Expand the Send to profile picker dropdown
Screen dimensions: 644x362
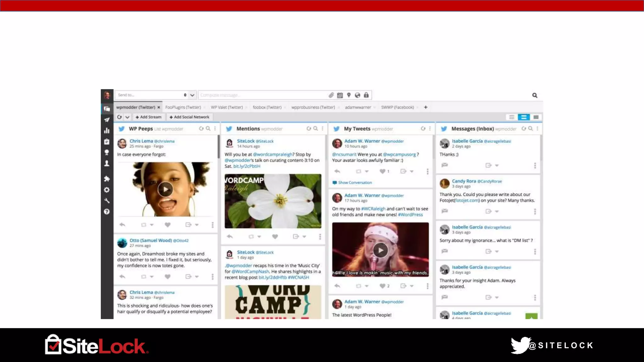(192, 95)
